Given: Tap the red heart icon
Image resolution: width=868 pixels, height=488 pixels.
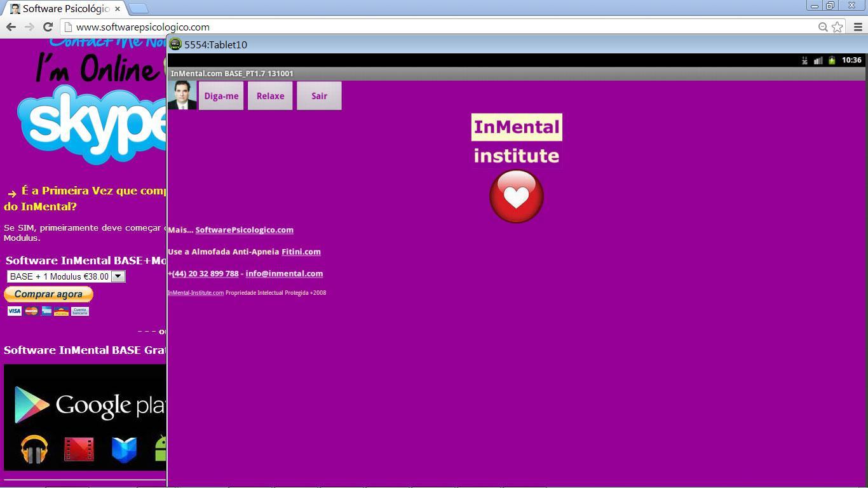Looking at the screenshot, I should 517,196.
